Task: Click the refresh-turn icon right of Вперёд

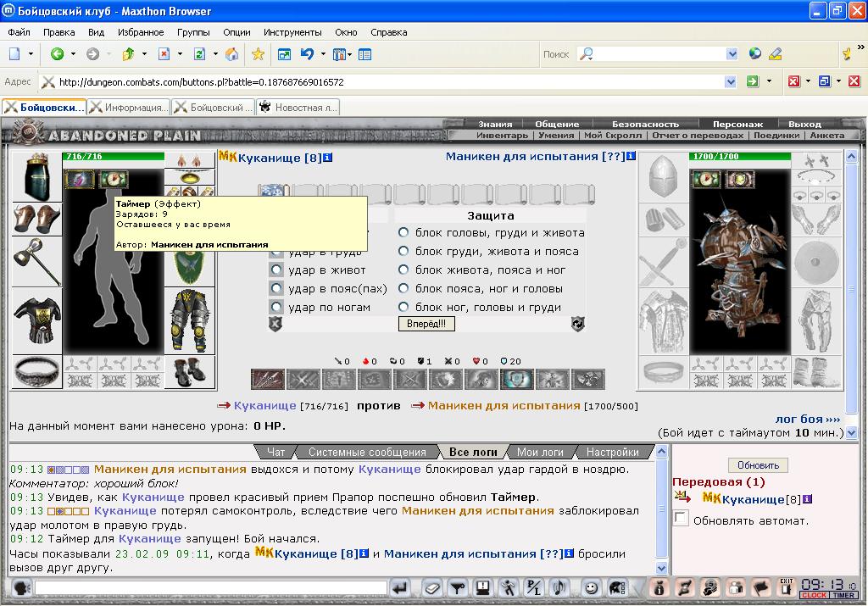Action: tap(578, 324)
